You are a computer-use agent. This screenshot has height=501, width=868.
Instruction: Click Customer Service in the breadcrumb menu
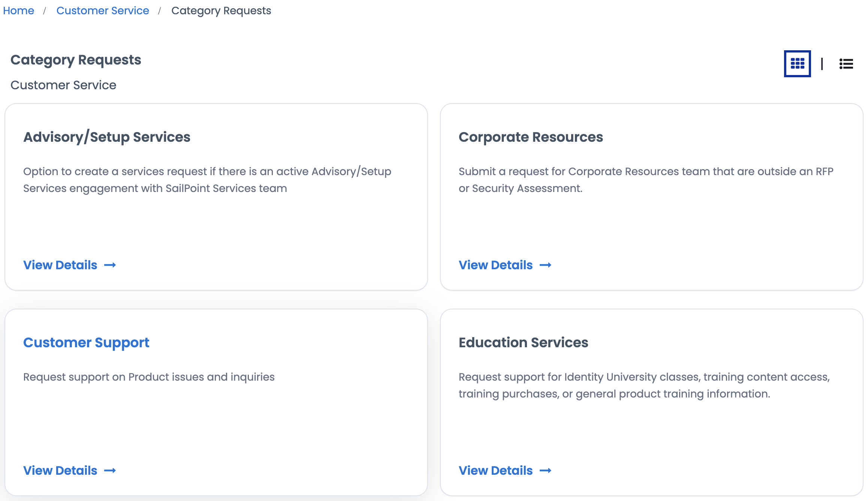pos(103,10)
